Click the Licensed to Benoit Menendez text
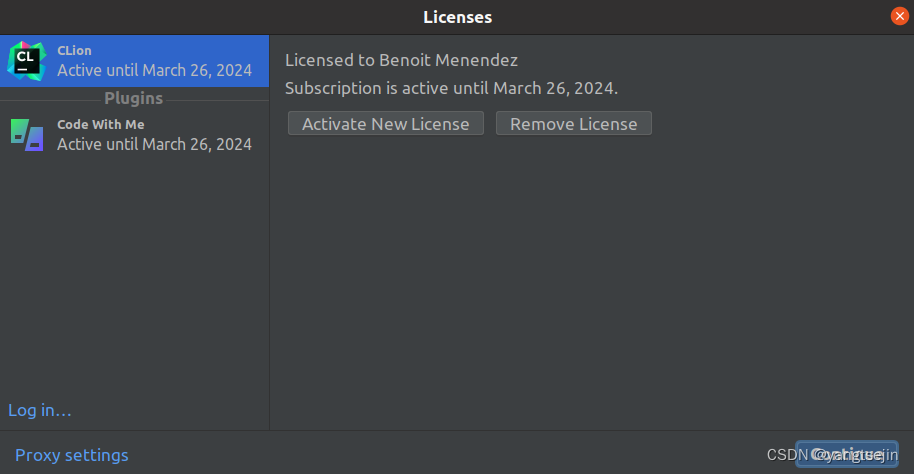This screenshot has height=474, width=914. click(x=401, y=60)
